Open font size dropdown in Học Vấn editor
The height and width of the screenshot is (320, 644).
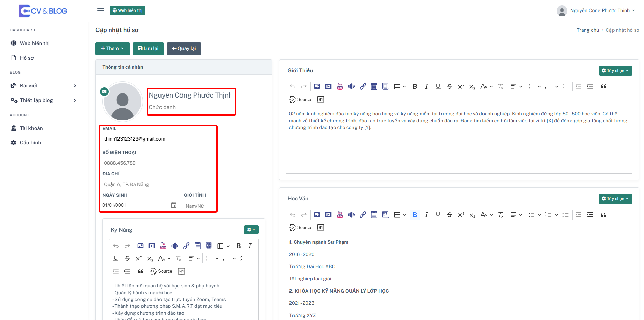(487, 215)
